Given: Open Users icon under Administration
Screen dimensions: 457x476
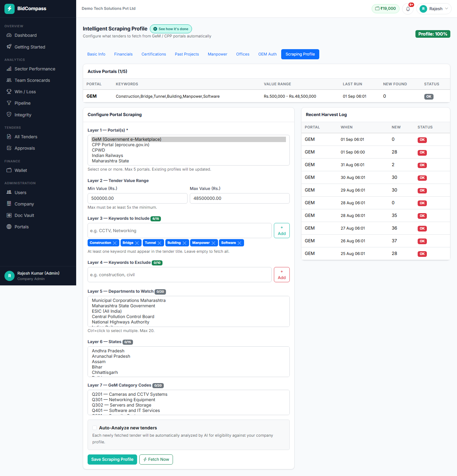Looking at the screenshot, I should coord(9,192).
